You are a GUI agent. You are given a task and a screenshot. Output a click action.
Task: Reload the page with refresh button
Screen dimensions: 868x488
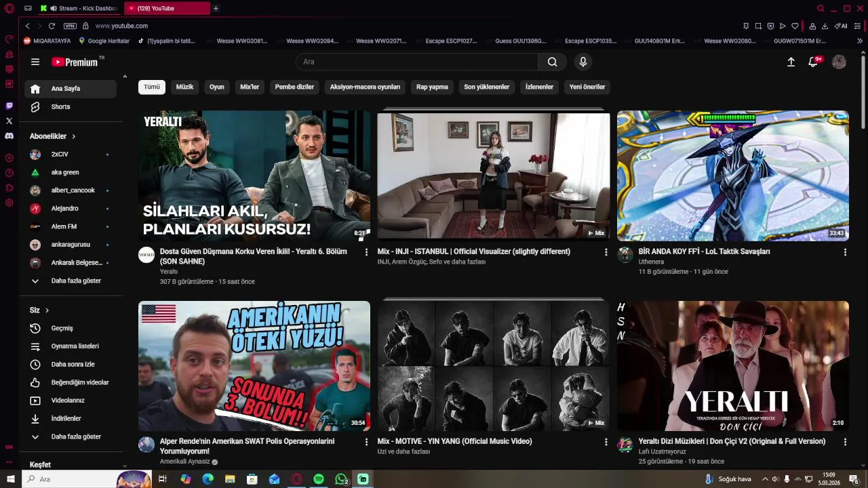tap(52, 26)
